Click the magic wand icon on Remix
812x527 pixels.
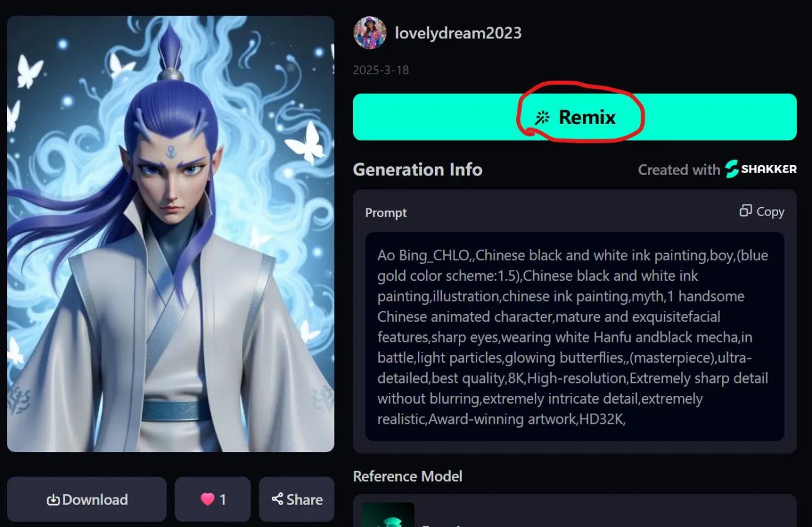point(542,118)
